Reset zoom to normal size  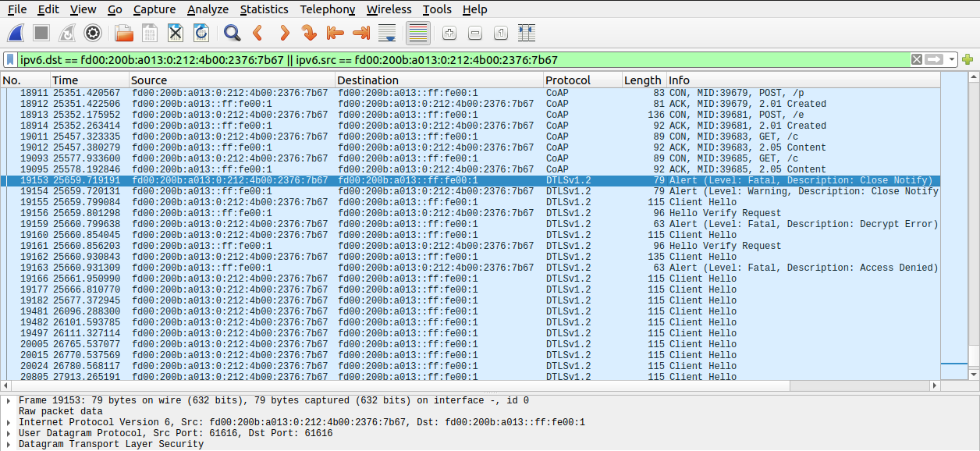[499, 33]
